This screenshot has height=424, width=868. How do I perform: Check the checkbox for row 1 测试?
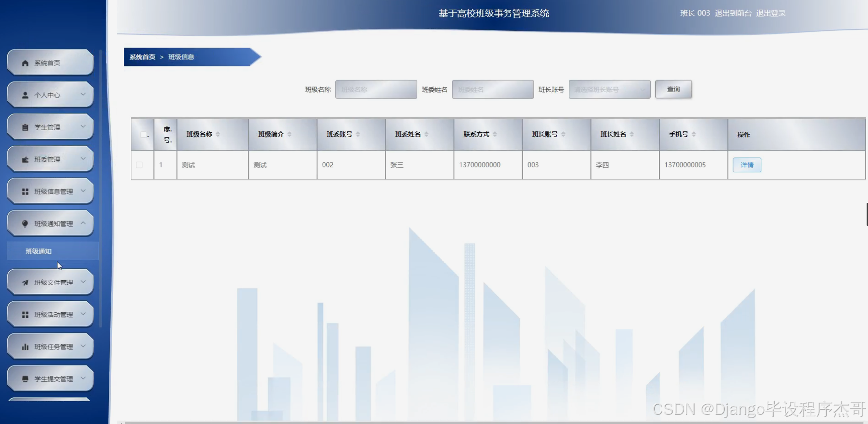tap(139, 165)
